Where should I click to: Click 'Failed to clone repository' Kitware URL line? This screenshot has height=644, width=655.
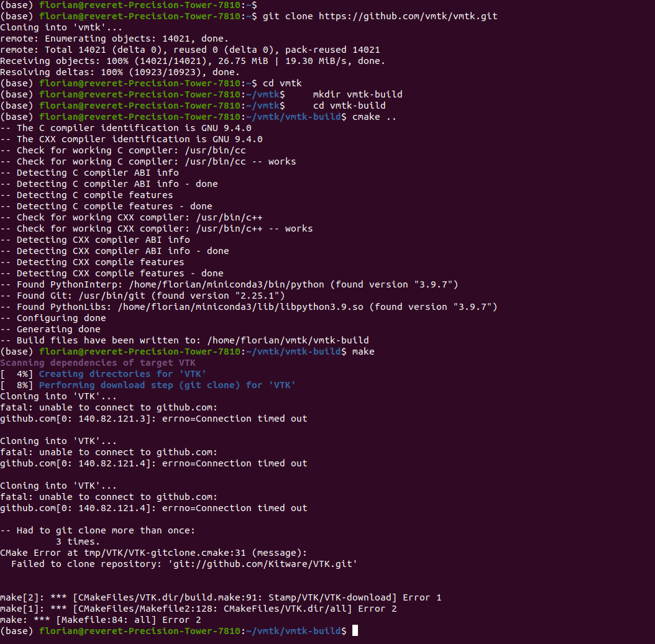click(x=184, y=565)
